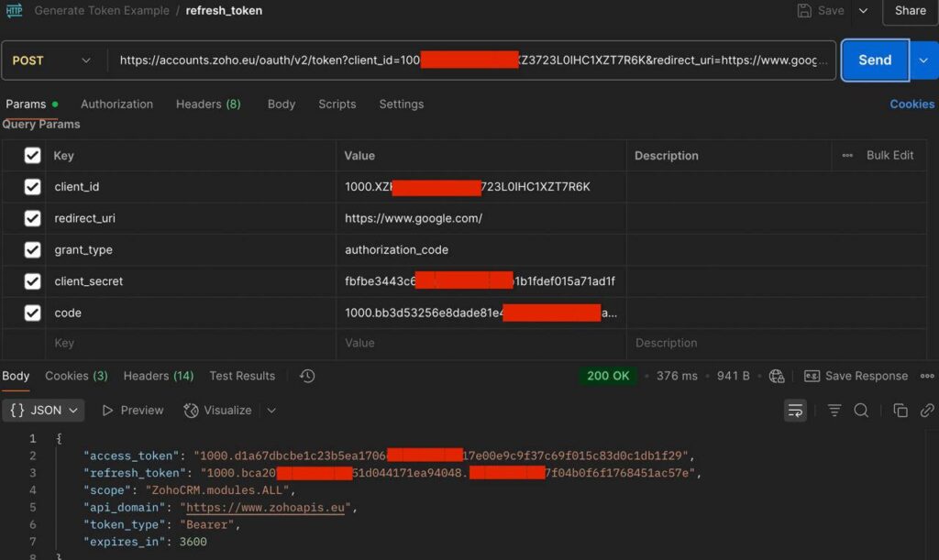939x560 pixels.
Task: Click the copy response icon
Action: [x=900, y=411]
